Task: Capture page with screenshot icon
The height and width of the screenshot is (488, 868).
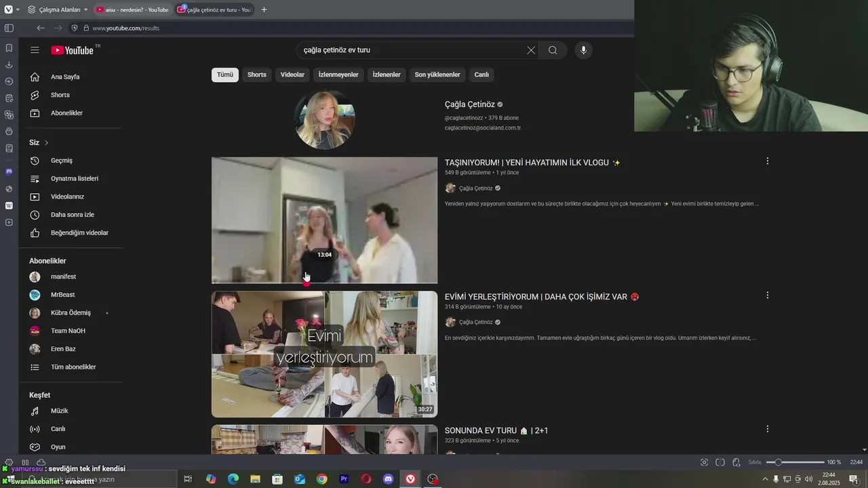Action: pyautogui.click(x=705, y=462)
